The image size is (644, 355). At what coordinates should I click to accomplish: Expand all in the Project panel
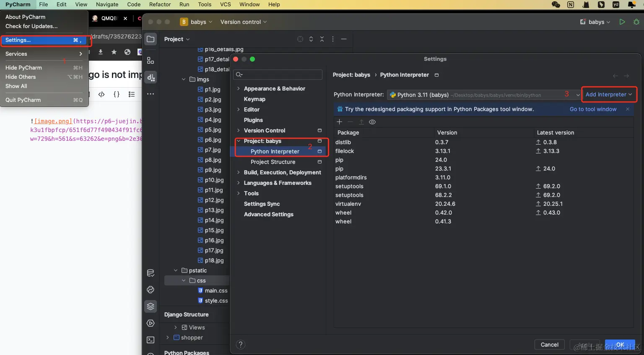click(x=311, y=39)
